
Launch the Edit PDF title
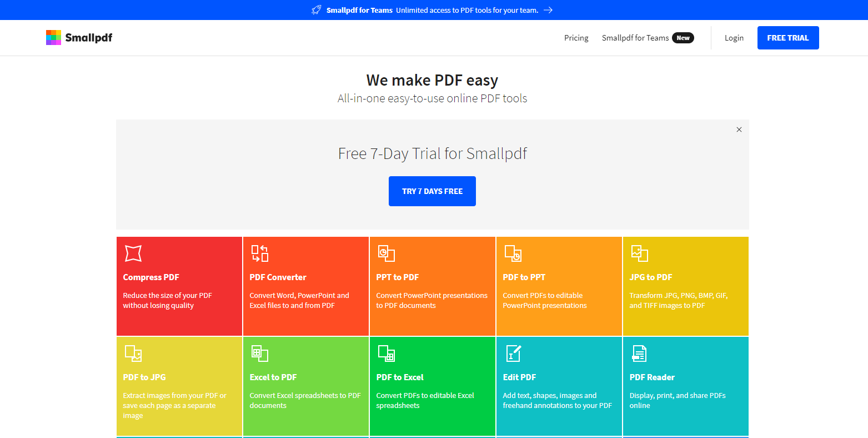(x=519, y=377)
